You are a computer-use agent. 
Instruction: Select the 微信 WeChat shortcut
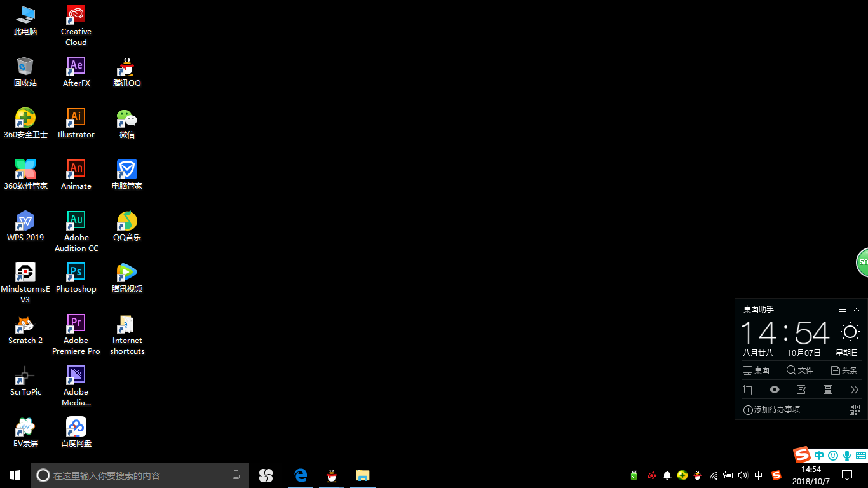[x=127, y=124]
